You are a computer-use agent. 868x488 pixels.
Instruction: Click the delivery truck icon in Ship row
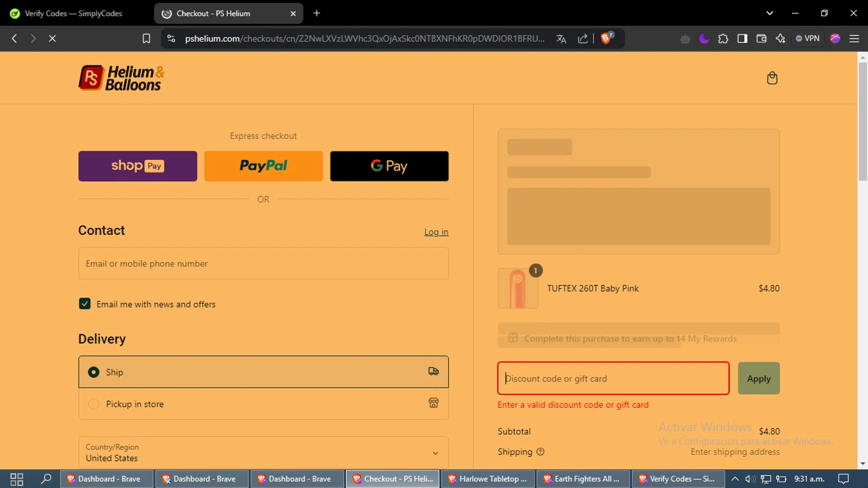coord(433,372)
